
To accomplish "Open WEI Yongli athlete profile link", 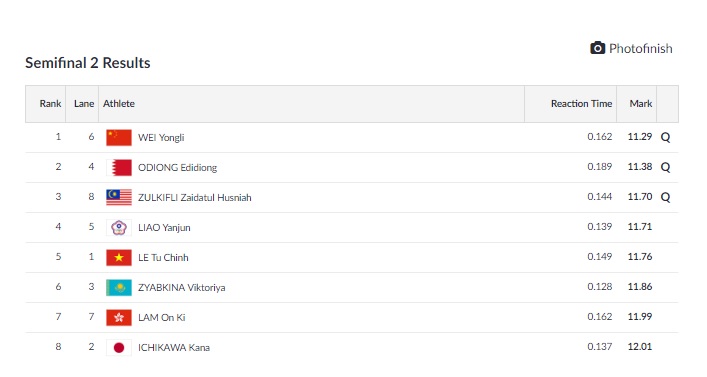I will tap(161, 138).
